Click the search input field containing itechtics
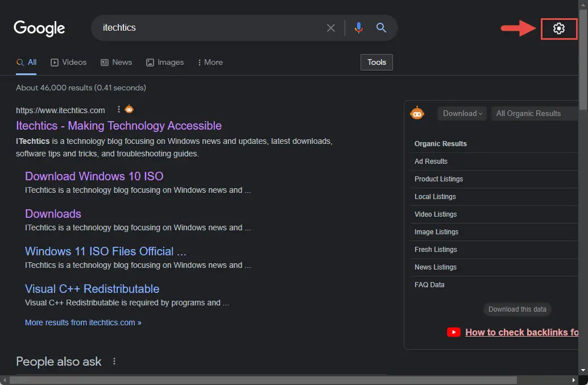The image size is (588, 385). pos(210,28)
